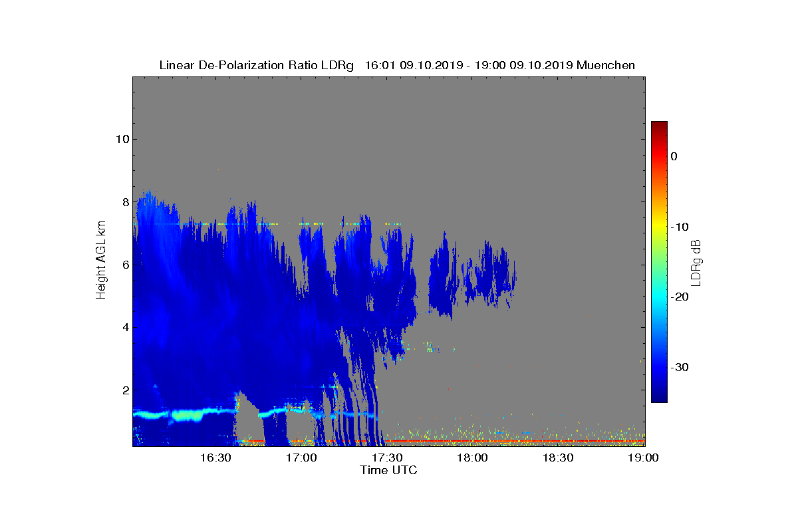Click the 17:30 time tick label
This screenshot has height=532, width=798.
pyautogui.click(x=388, y=458)
